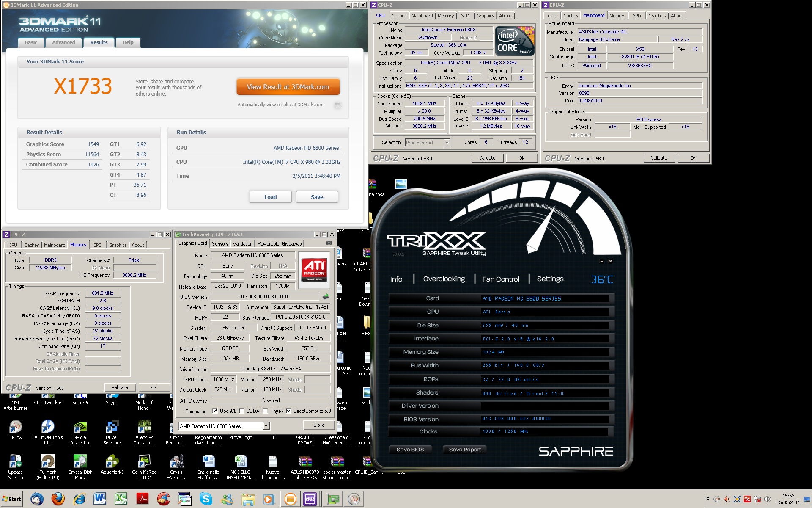This screenshot has width=812, height=508.
Task: Click the taskbar clock showing 15:52
Action: [x=788, y=499]
